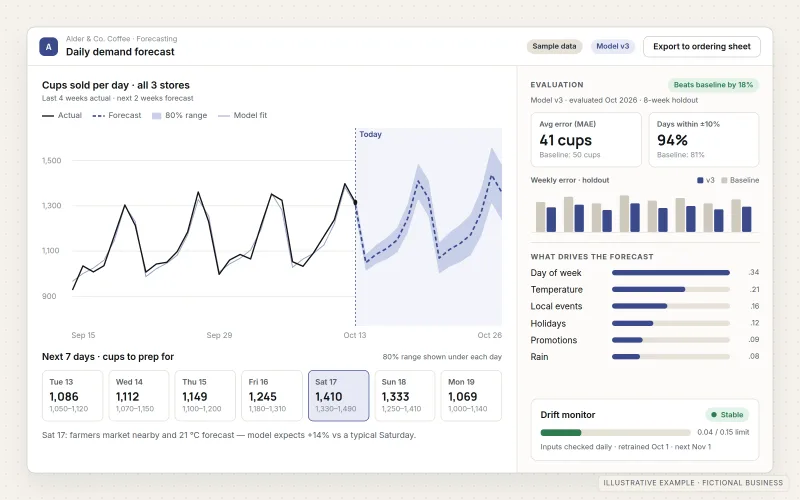Click the 'Cups sold per day · all 3 stores' heading
Viewport: 800px width, 500px height.
(x=116, y=85)
